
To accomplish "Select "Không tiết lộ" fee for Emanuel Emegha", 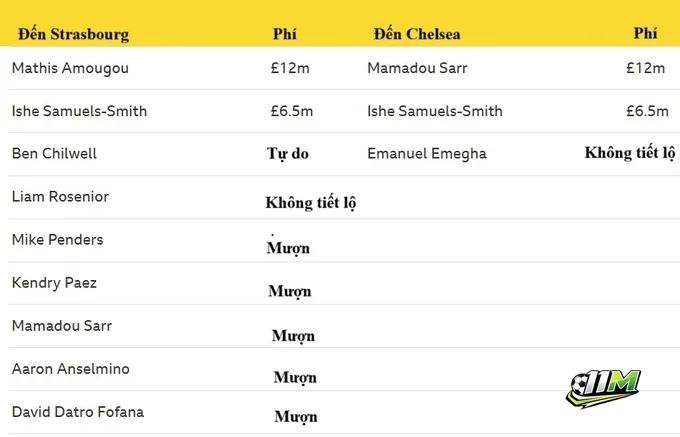I will click(x=630, y=153).
